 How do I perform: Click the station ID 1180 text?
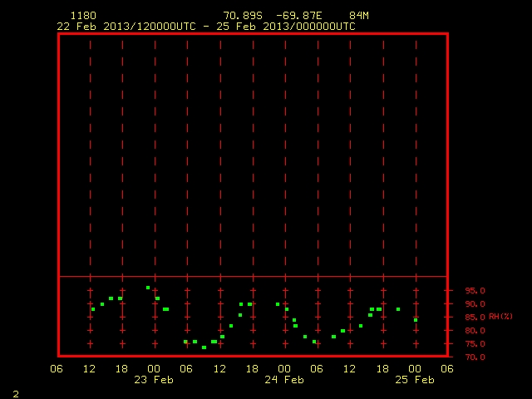coord(83,16)
